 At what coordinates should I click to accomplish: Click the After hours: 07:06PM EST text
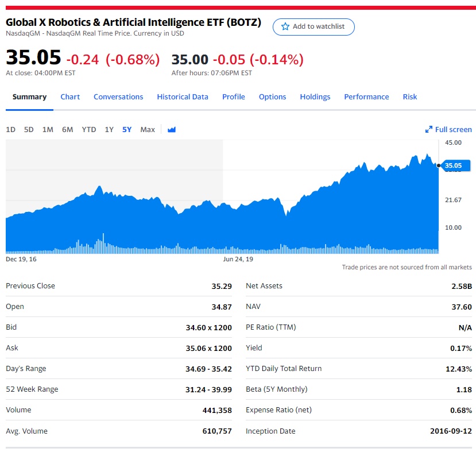pos(212,73)
